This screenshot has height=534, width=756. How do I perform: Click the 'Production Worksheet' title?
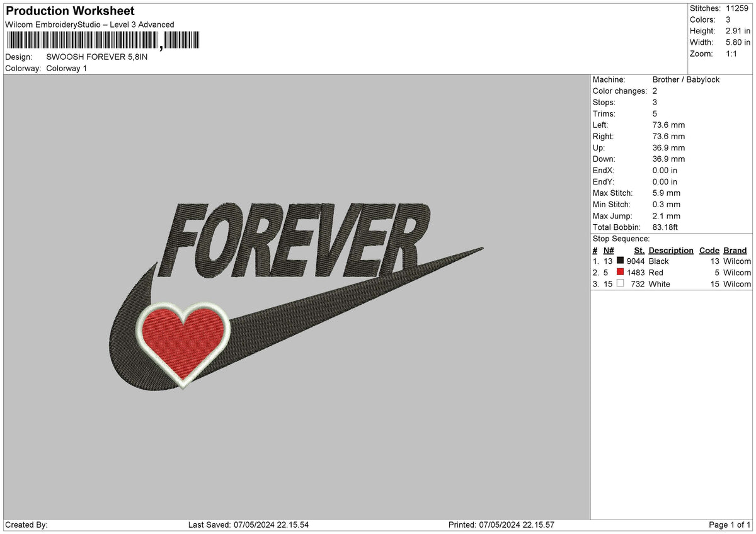(x=70, y=11)
